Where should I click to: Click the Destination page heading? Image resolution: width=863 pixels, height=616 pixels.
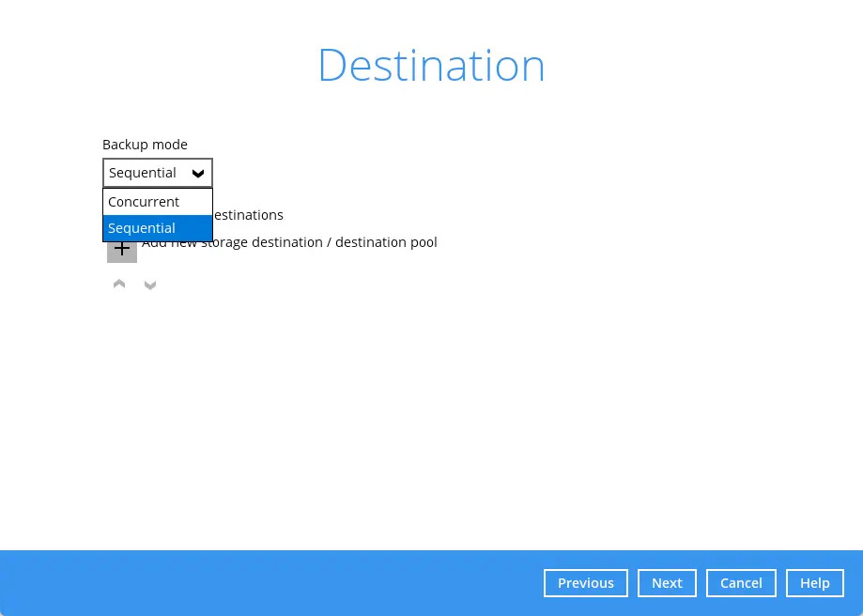431,66
